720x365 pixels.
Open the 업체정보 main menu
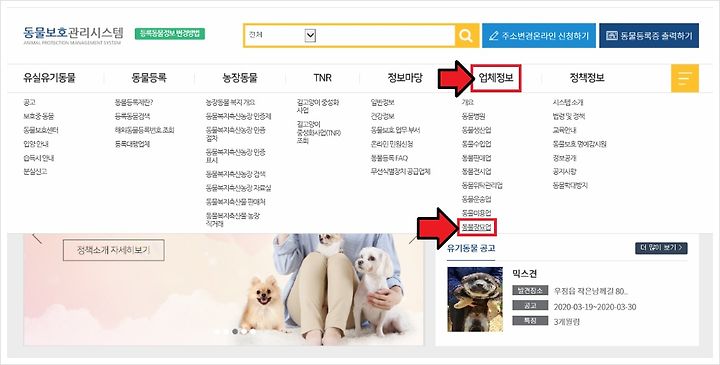click(x=496, y=78)
